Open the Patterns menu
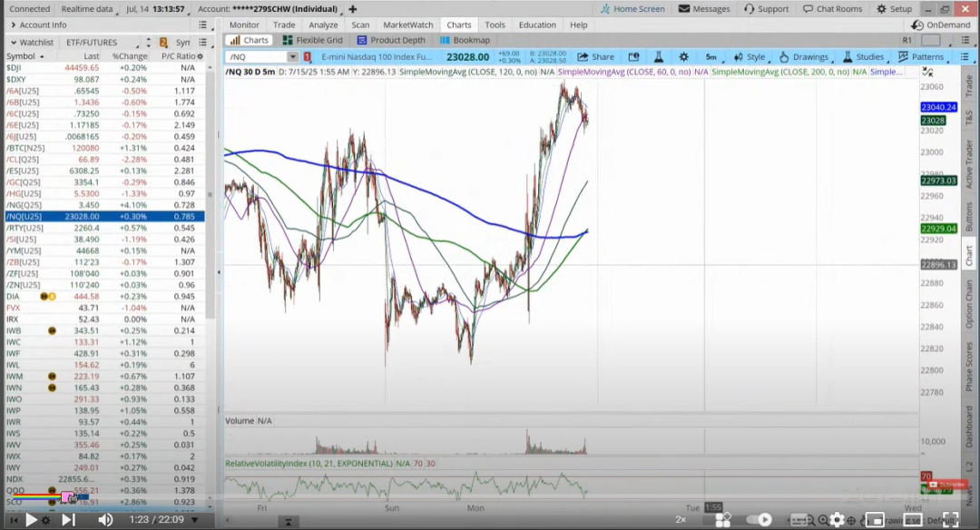This screenshot has width=980, height=530. click(x=921, y=57)
